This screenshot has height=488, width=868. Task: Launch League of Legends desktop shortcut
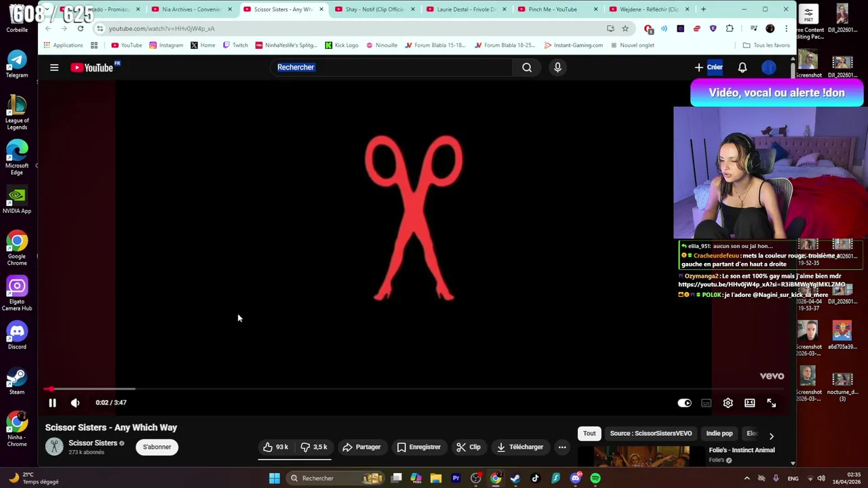17,113
